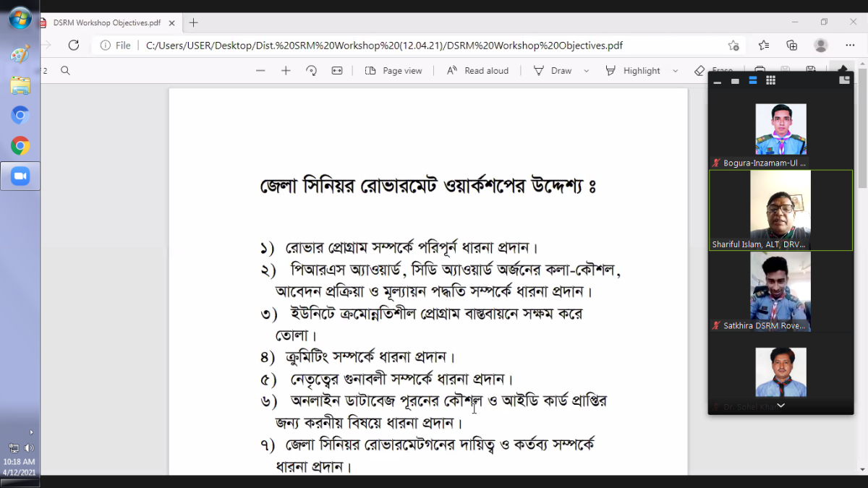Switch Zoom panel to active speaker view
The height and width of the screenshot is (488, 868).
[733, 80]
